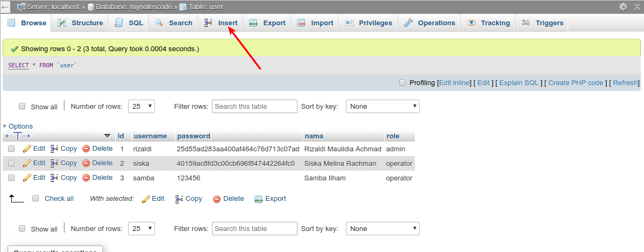
Task: Click the Refresh link
Action: coord(626,82)
